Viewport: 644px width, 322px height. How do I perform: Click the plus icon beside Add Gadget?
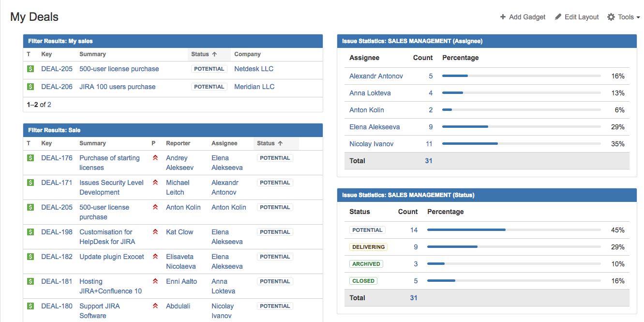[503, 17]
